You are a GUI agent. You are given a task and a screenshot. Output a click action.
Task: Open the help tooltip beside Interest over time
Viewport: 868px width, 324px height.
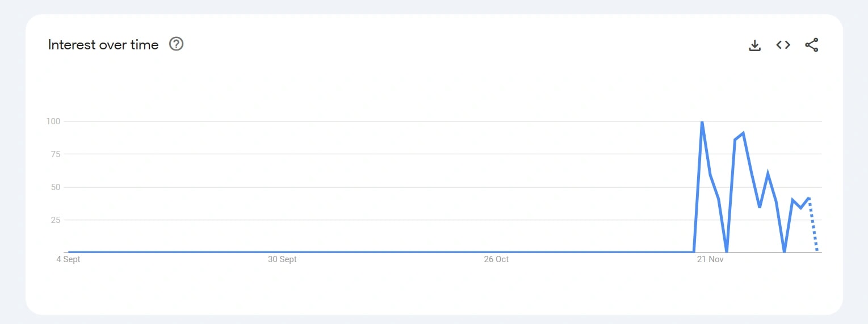[177, 44]
